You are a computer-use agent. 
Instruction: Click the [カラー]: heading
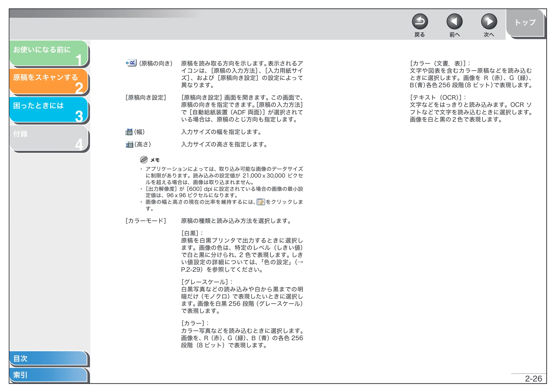click(195, 323)
